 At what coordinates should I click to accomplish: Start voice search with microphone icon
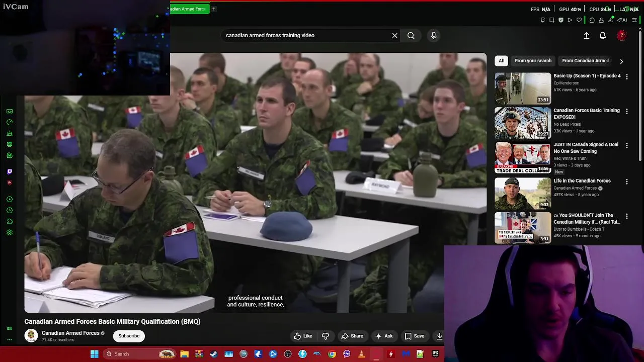coord(434,35)
